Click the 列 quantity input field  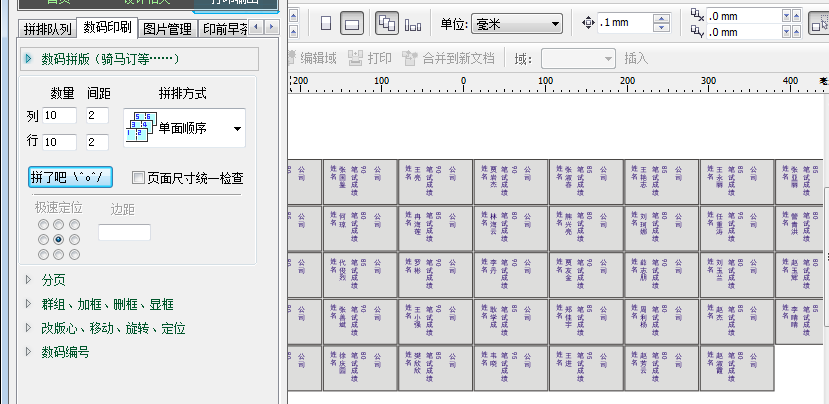(x=59, y=115)
